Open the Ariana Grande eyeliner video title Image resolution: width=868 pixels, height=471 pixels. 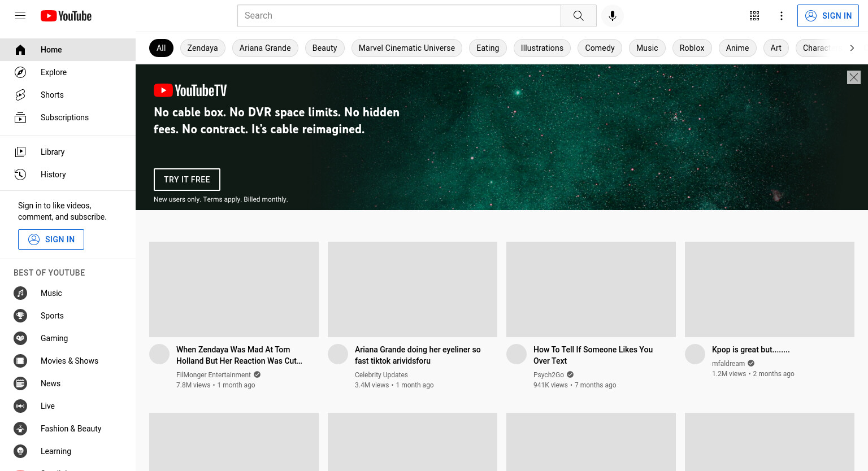(x=418, y=355)
